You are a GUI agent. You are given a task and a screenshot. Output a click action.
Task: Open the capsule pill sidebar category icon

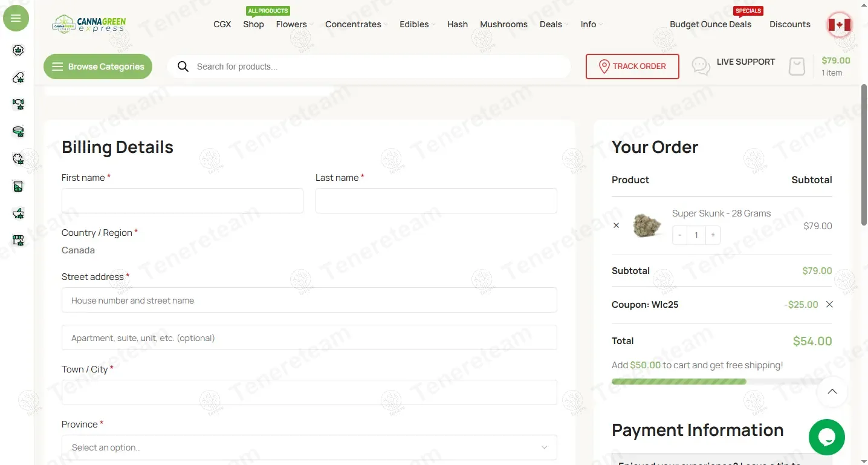pyautogui.click(x=18, y=77)
